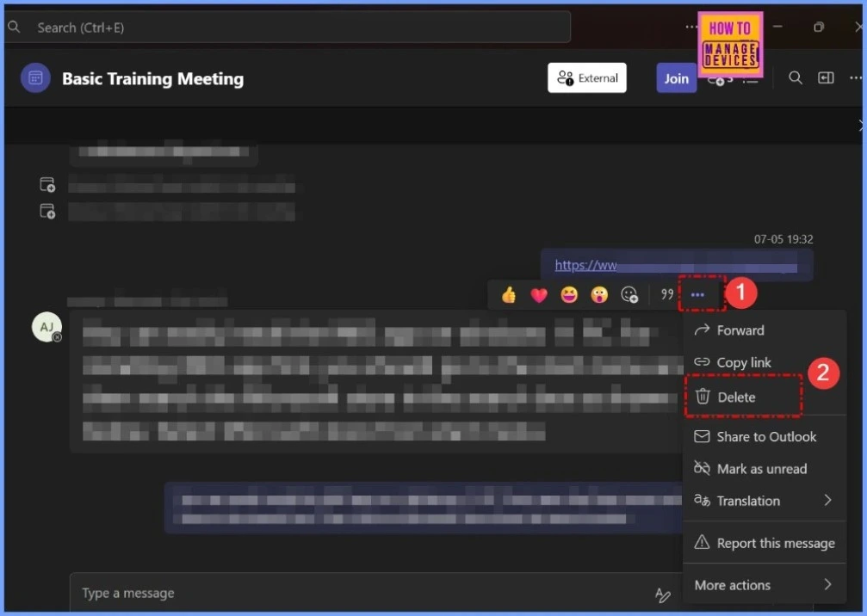The width and height of the screenshot is (867, 616).
Task: Click the Join meeting button
Action: 676,78
